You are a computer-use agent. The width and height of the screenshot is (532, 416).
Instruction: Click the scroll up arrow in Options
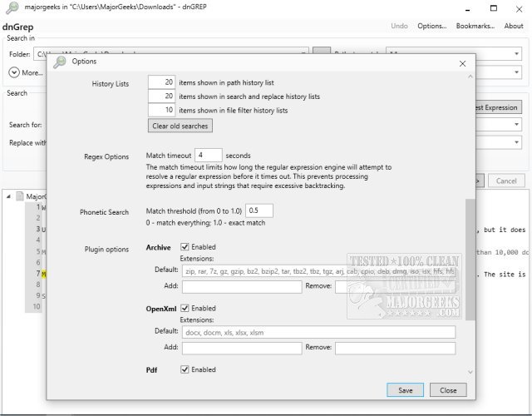[470, 77]
